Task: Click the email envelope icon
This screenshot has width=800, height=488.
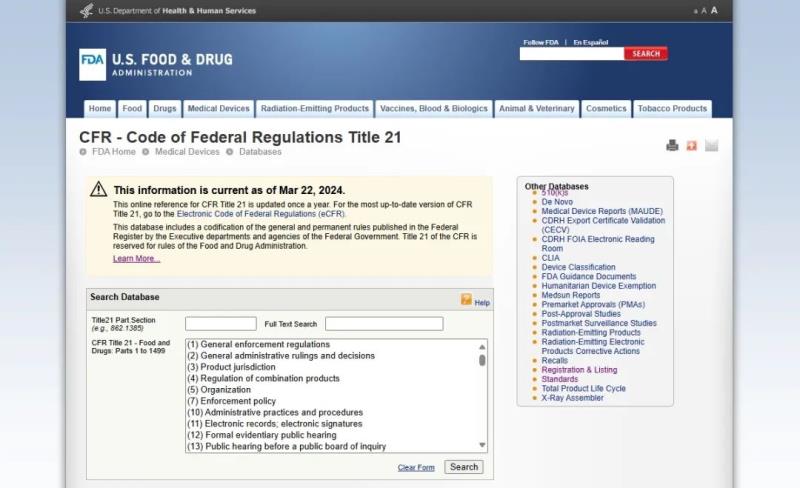Action: pos(711,146)
